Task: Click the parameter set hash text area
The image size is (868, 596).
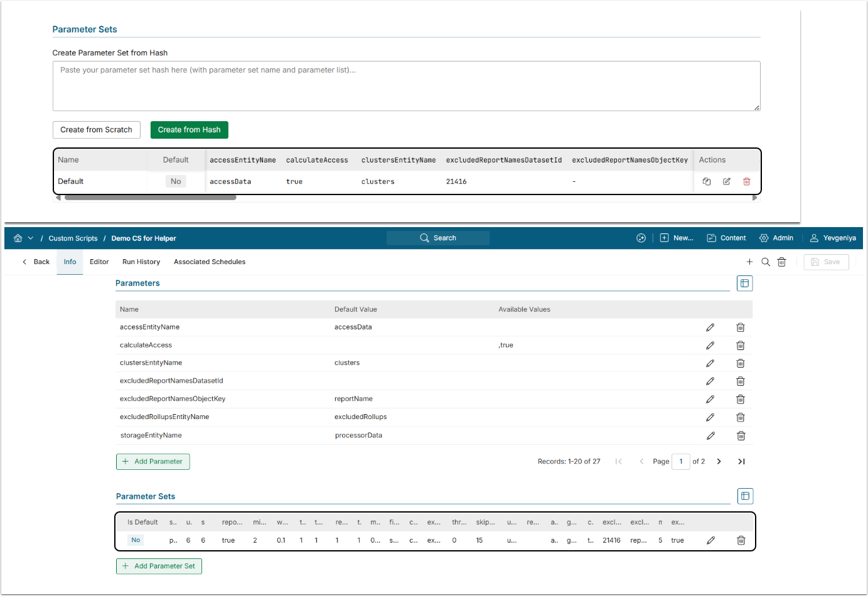Action: 406,86
